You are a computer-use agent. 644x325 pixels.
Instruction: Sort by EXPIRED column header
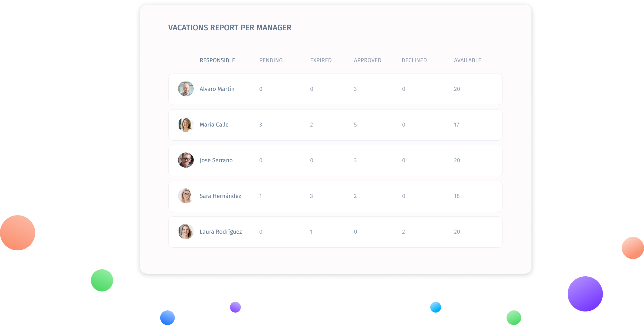pos(321,60)
